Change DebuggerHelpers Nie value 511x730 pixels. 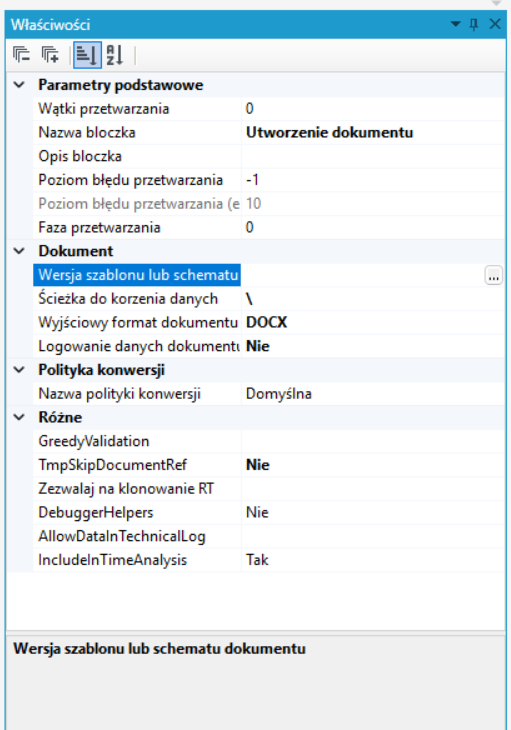[x=373, y=512]
